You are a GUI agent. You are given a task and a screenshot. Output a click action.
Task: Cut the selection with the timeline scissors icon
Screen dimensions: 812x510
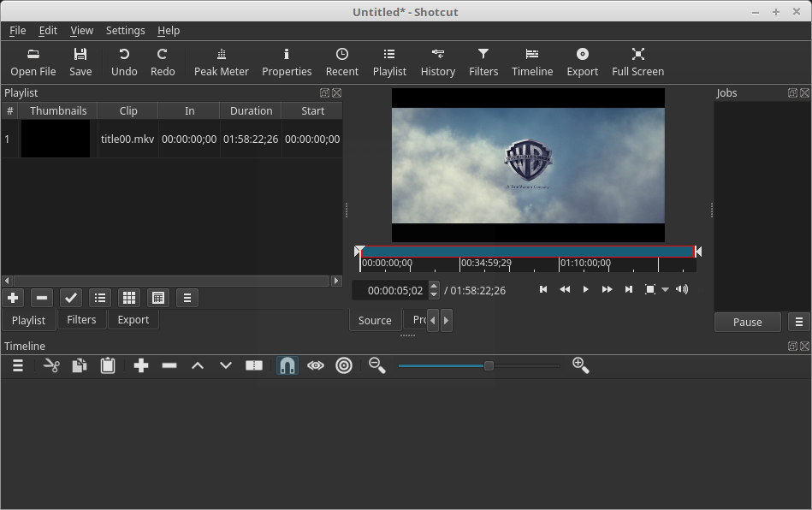[51, 365]
